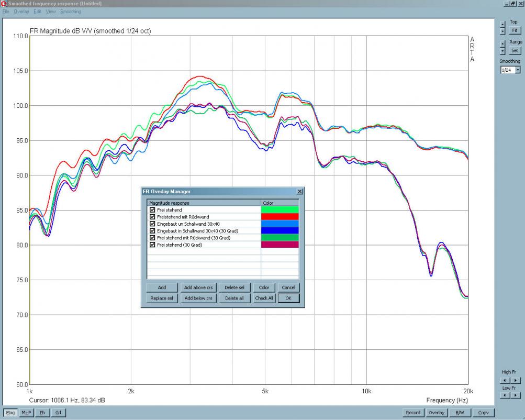
Task: Shift High Fr limit right
Action: [x=516, y=380]
